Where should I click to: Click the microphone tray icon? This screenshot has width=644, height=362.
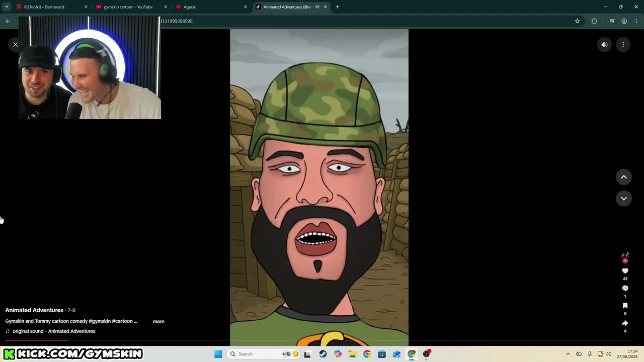click(x=590, y=354)
